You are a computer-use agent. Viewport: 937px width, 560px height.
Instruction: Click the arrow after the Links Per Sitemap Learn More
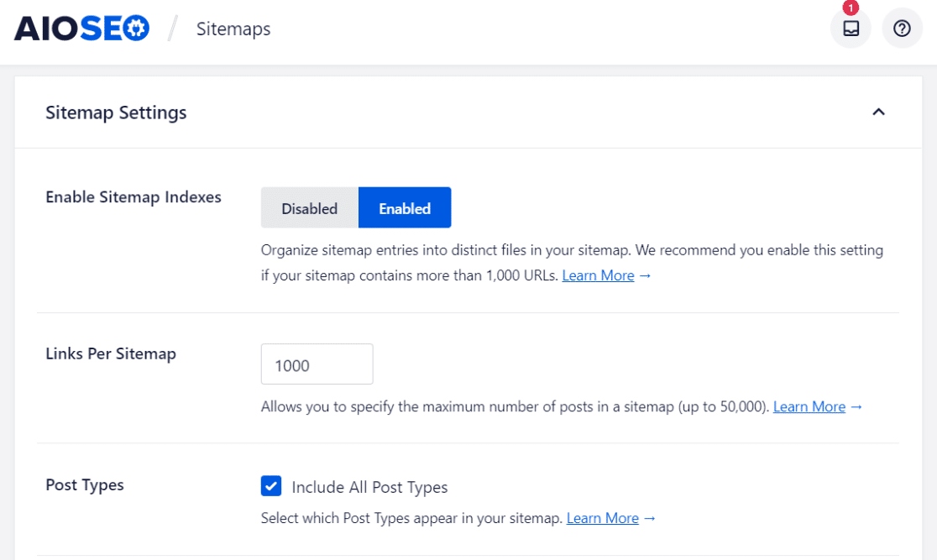pyautogui.click(x=856, y=406)
